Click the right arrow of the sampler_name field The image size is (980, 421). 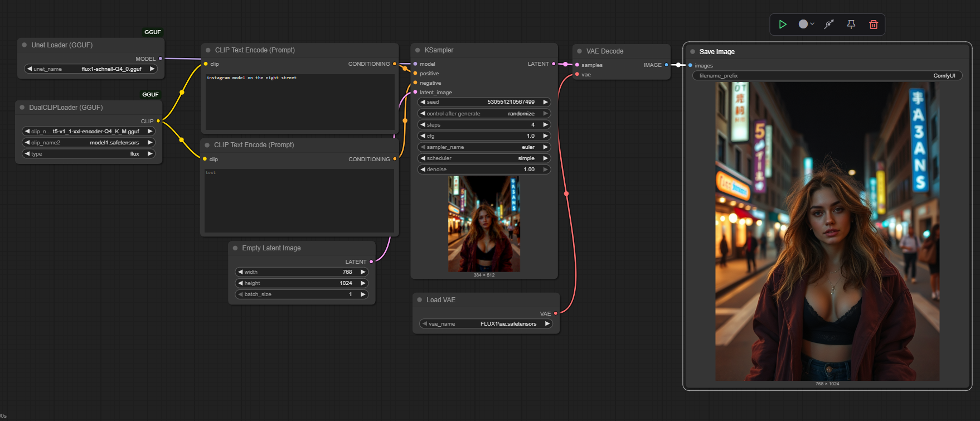[x=545, y=147]
